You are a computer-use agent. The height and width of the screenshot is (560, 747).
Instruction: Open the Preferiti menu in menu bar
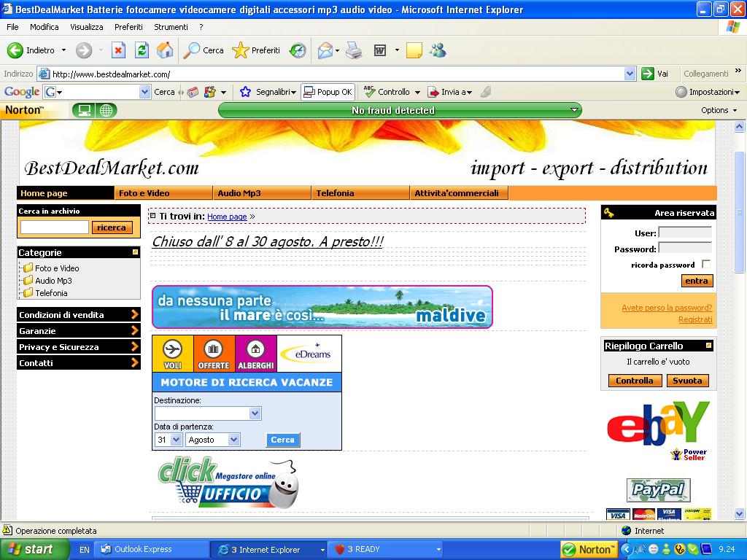128,27
